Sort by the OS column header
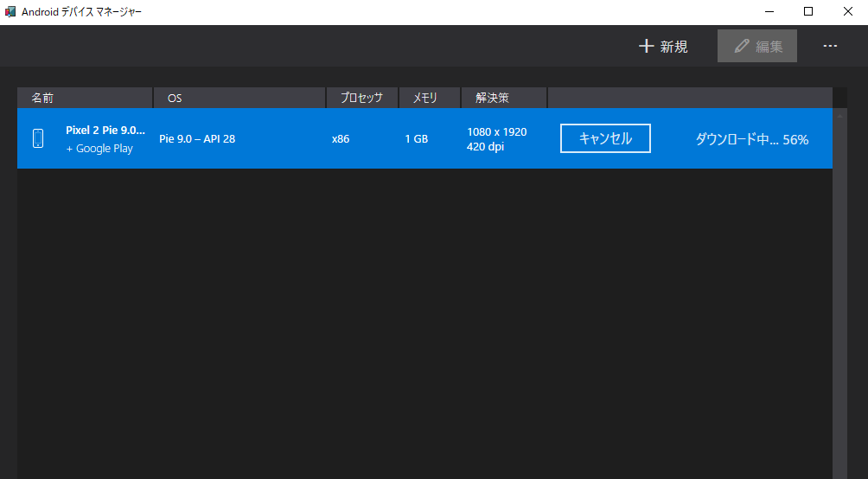 tap(239, 98)
